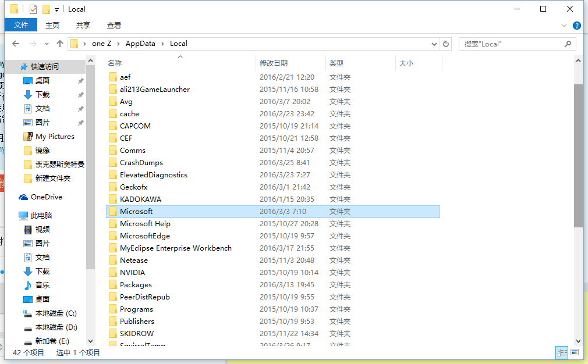The height and width of the screenshot is (364, 588).
Task: Open recent locations dropdown arrow
Action: pos(47,44)
